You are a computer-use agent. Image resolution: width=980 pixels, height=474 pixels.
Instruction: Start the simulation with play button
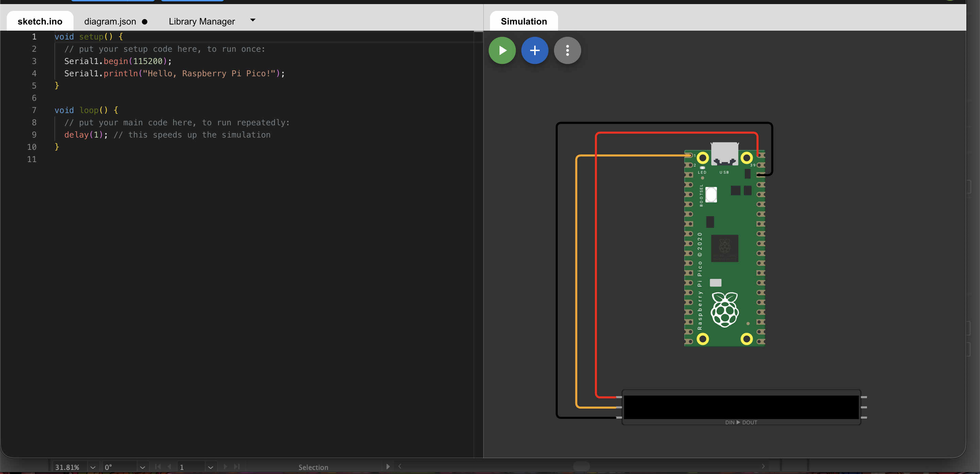click(x=502, y=50)
